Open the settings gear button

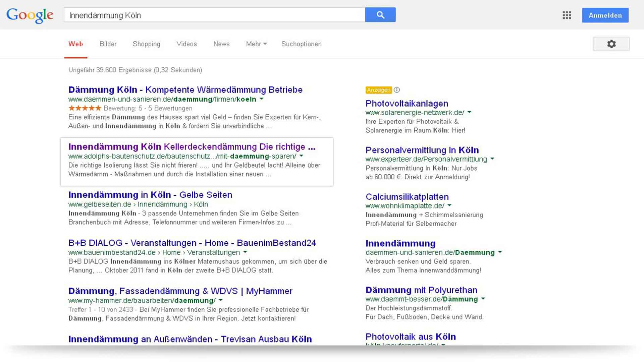click(611, 44)
